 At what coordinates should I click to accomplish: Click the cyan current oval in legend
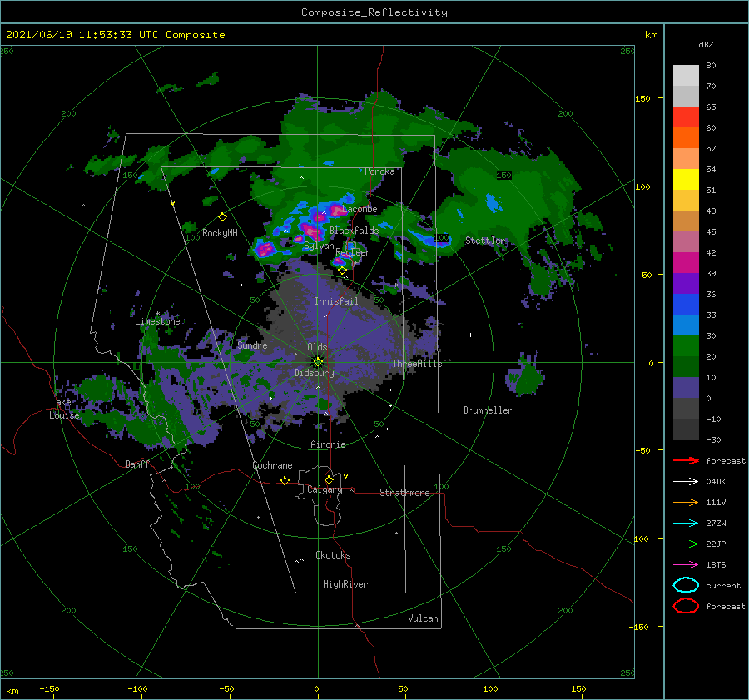click(x=686, y=585)
